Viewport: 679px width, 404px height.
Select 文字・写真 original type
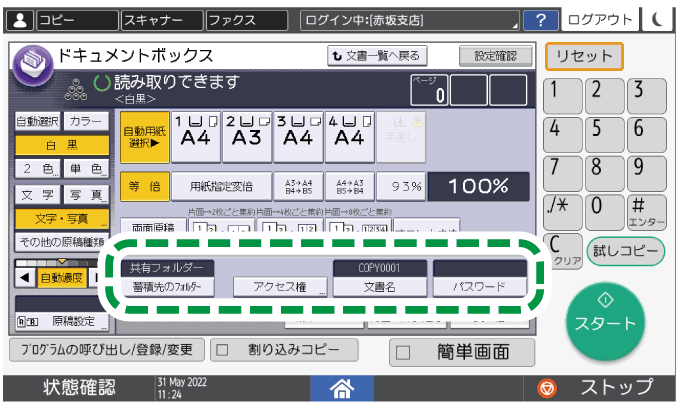(62, 219)
